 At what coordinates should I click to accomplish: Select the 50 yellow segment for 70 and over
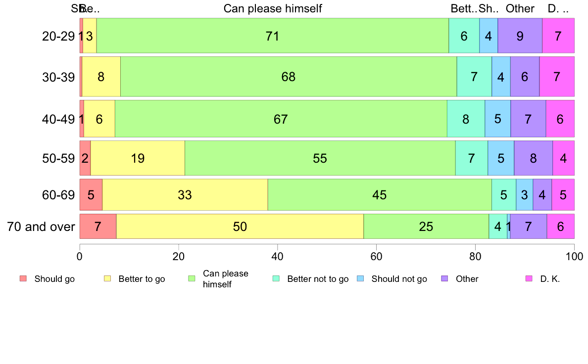(240, 227)
